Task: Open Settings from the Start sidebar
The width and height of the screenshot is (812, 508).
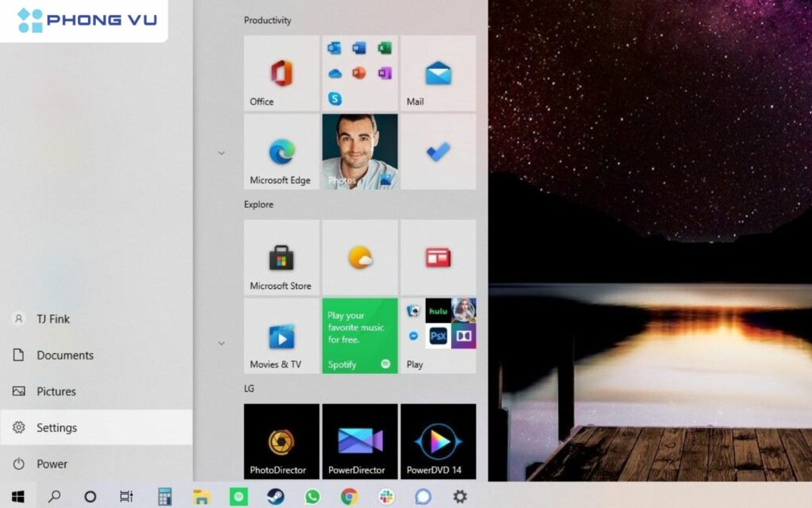Action: 96,428
